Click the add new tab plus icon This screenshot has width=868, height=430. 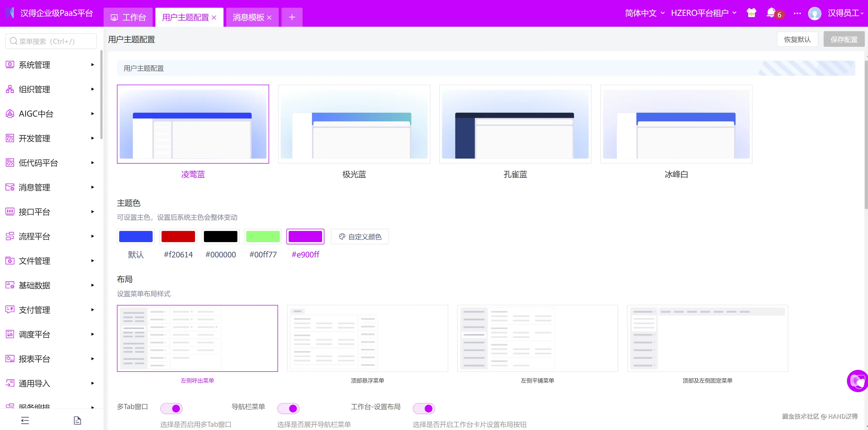(x=292, y=17)
